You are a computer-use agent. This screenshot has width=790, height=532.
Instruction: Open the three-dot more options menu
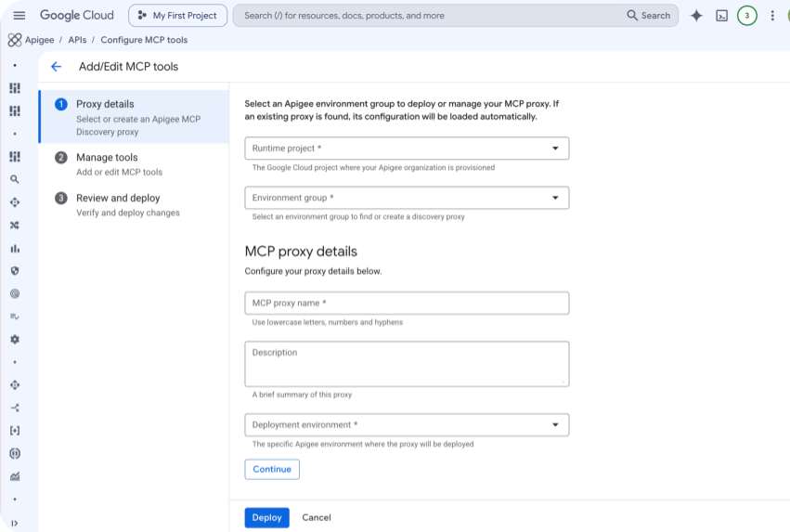point(771,16)
